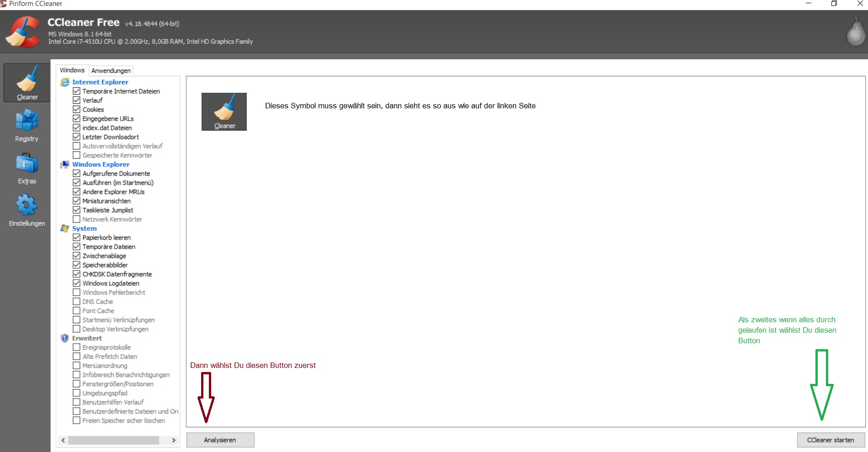
Task: Click the CCleaner starten button
Action: (831, 440)
